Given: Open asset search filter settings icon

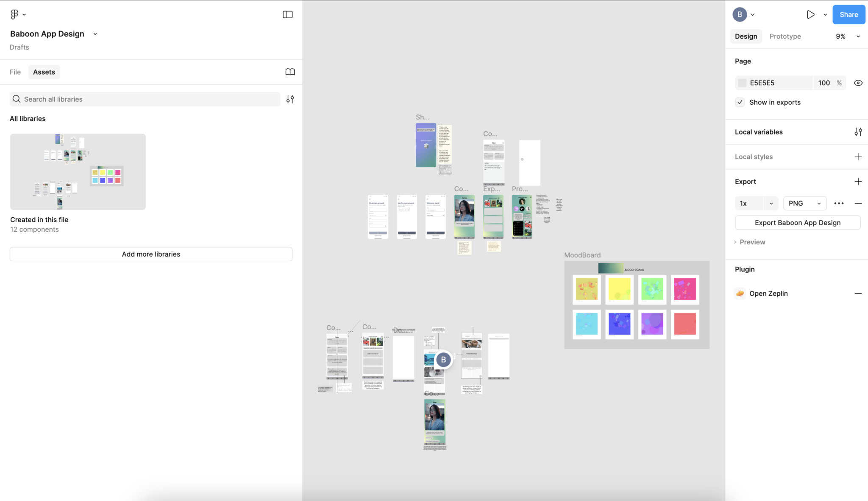Looking at the screenshot, I should click(290, 99).
